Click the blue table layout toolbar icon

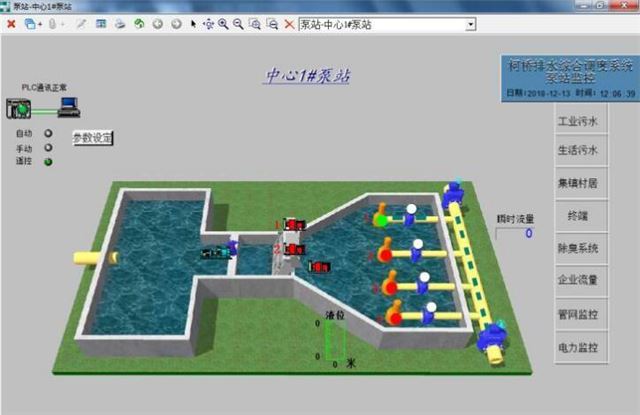click(x=101, y=24)
